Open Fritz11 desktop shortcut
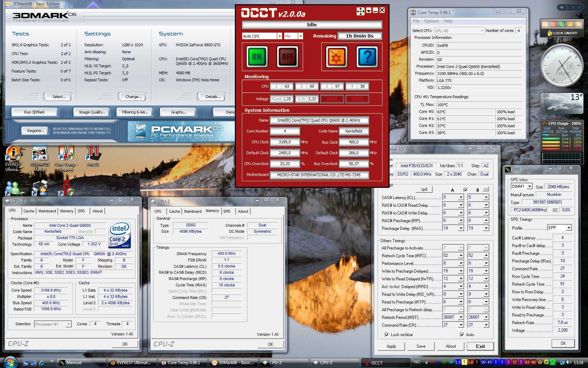This screenshot has width=588, height=368. (93, 157)
